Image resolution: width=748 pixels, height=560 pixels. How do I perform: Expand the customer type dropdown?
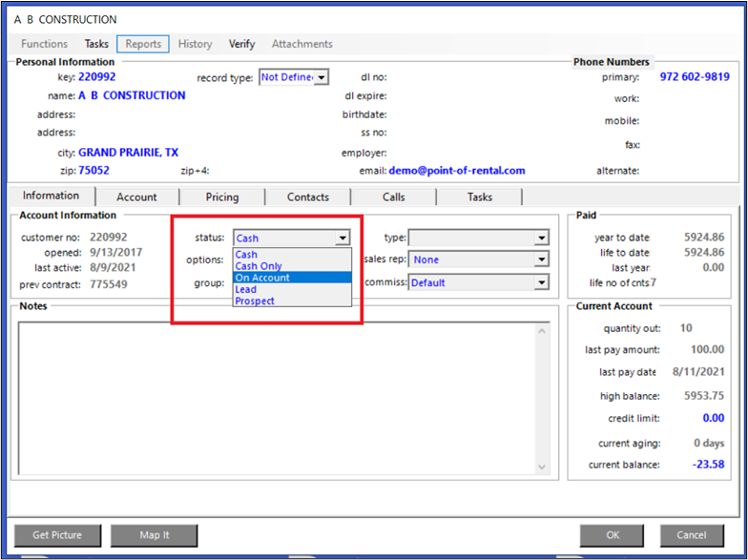[x=541, y=238]
